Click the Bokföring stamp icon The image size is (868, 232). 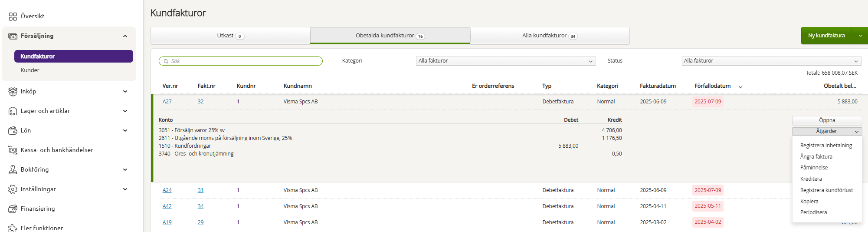pos(13,170)
